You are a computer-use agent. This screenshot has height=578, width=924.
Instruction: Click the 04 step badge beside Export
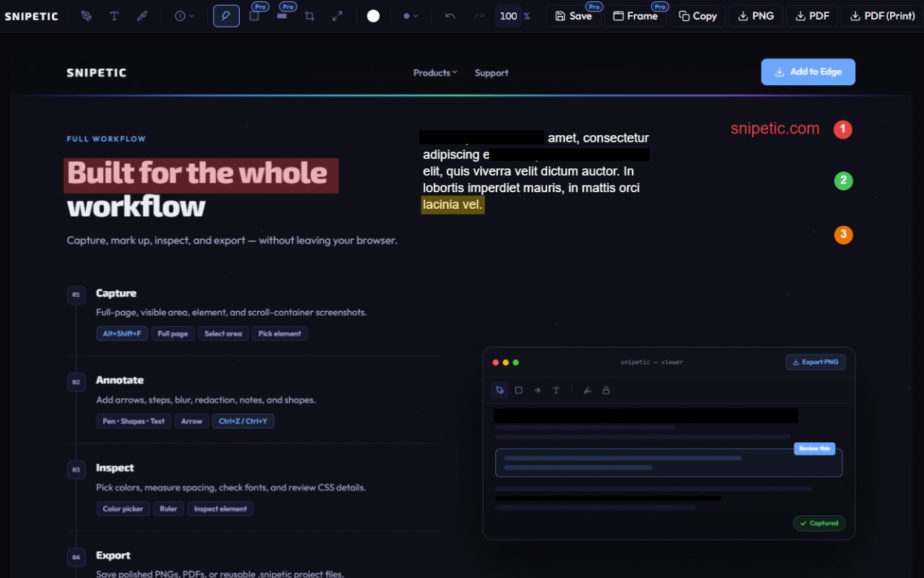(77, 557)
